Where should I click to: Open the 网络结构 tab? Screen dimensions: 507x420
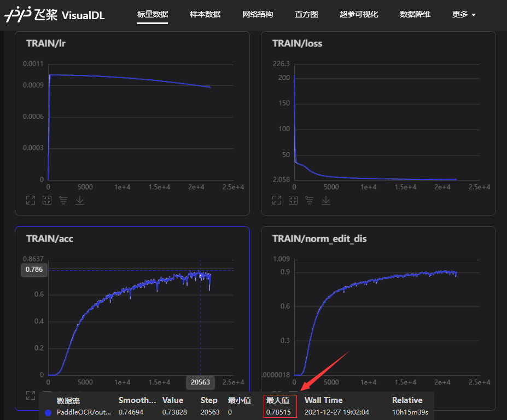[258, 15]
